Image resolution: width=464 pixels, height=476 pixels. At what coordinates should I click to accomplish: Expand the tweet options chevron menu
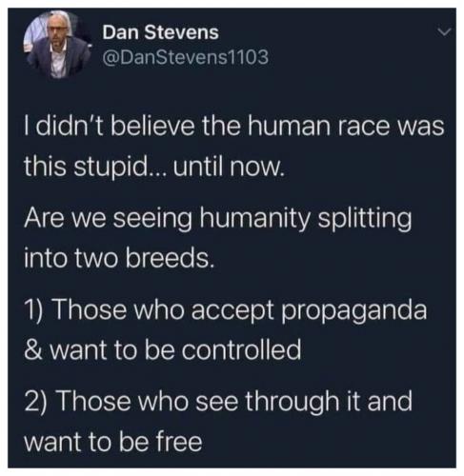443,31
